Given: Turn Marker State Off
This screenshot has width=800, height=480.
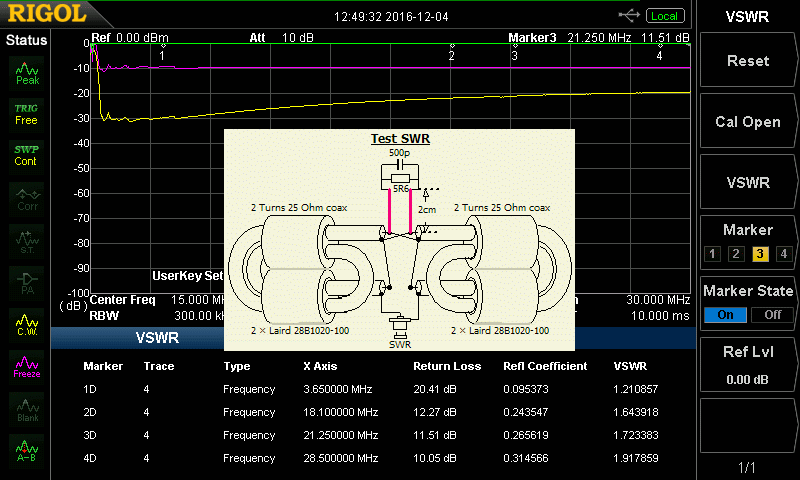Looking at the screenshot, I should (771, 314).
